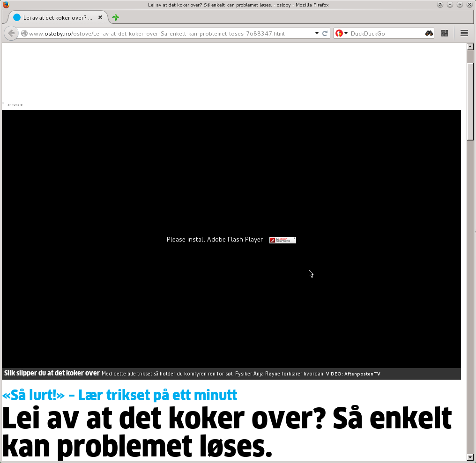
Task: Click the Get Adobe Flash Player badge
Action: point(283,240)
